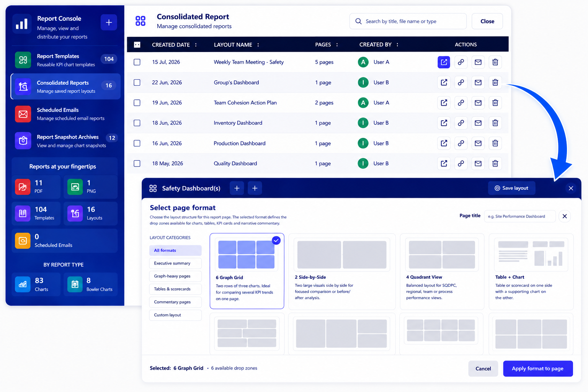Clear the Page title field with X

click(x=565, y=216)
